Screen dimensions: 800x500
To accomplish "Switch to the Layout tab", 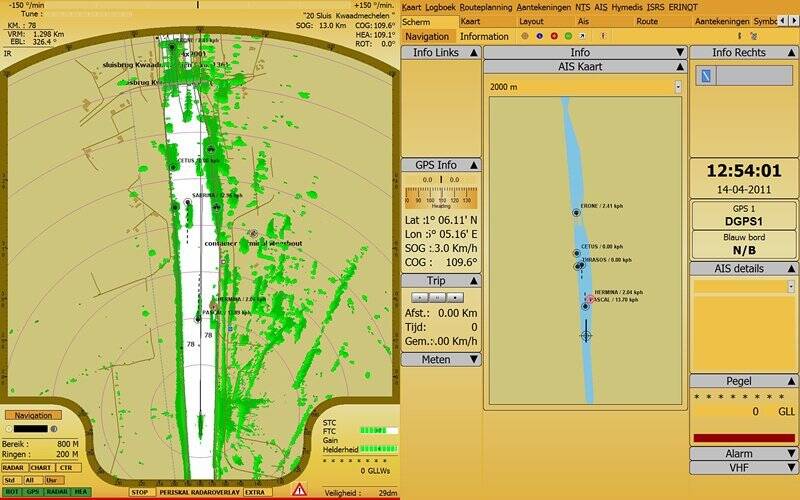I will (x=531, y=21).
